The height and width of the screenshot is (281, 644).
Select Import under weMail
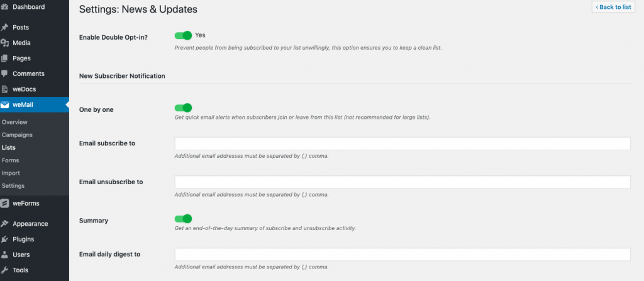(x=11, y=173)
